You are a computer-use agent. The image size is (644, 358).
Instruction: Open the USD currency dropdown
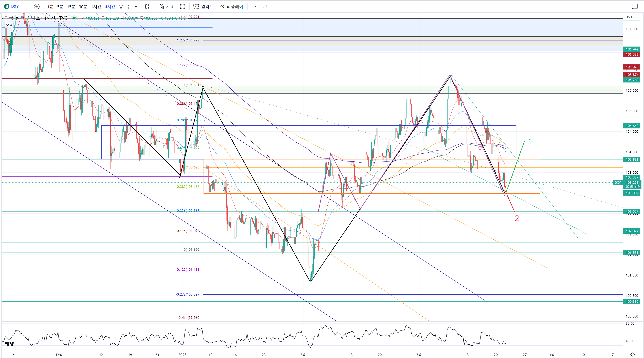[x=630, y=17]
